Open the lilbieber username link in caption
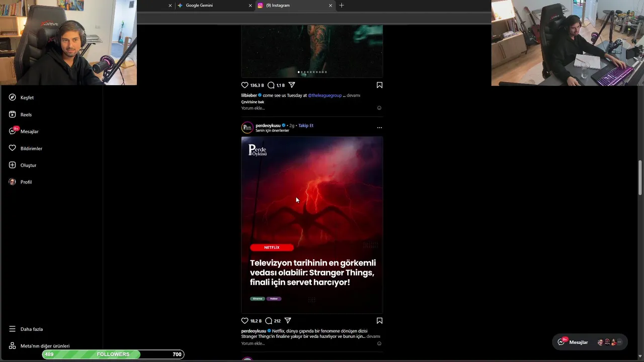This screenshot has width=644, height=362. click(x=249, y=96)
